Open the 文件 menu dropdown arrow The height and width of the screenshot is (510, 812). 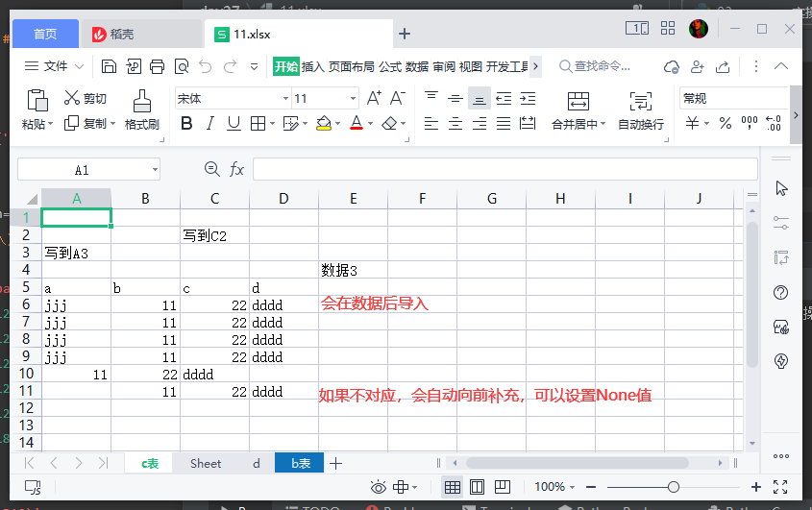pyautogui.click(x=79, y=66)
